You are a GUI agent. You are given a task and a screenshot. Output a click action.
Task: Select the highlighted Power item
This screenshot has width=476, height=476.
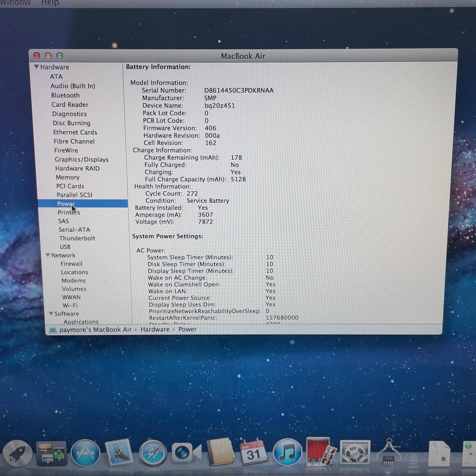[x=83, y=203]
